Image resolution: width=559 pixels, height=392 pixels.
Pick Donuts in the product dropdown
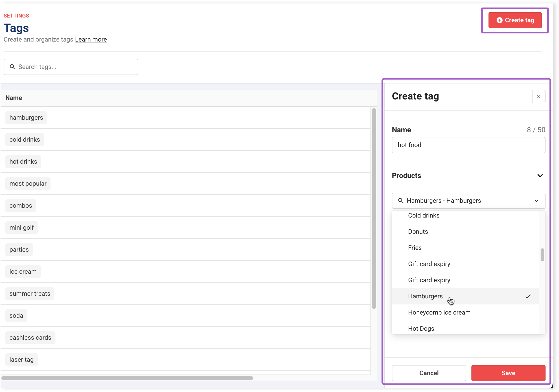[x=418, y=231]
